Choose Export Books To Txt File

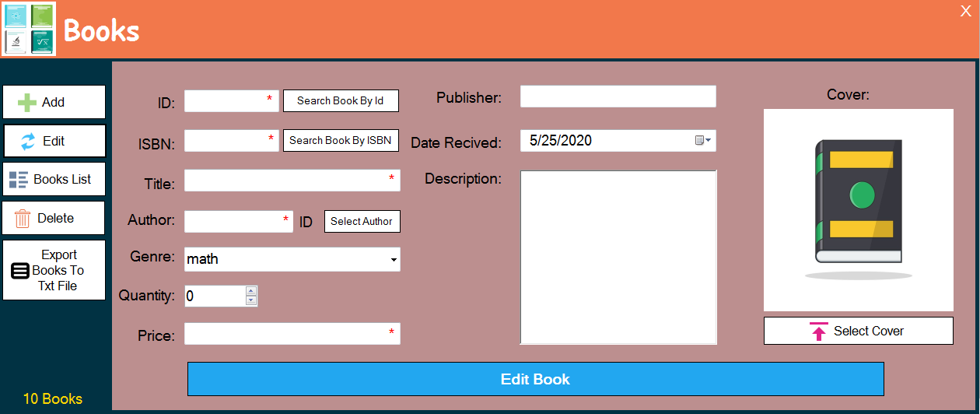point(54,270)
